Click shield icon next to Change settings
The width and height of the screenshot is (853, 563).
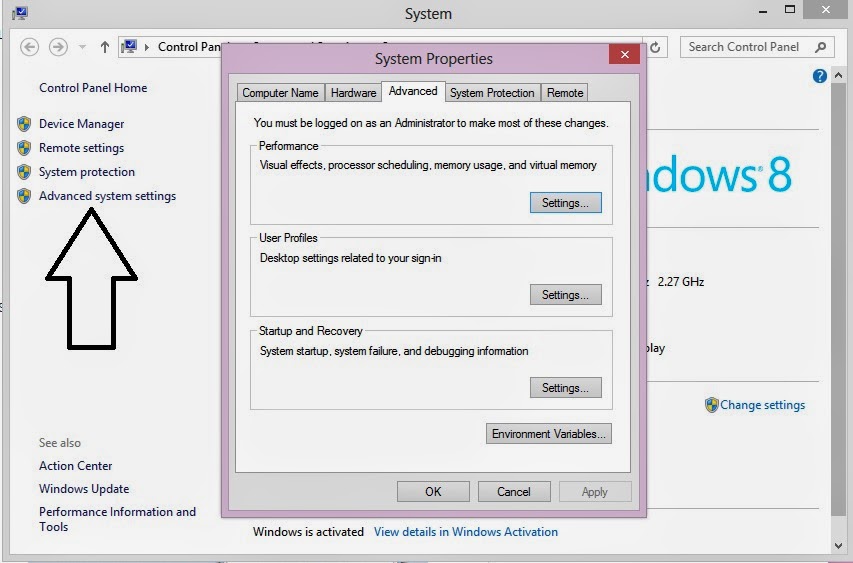coord(712,405)
